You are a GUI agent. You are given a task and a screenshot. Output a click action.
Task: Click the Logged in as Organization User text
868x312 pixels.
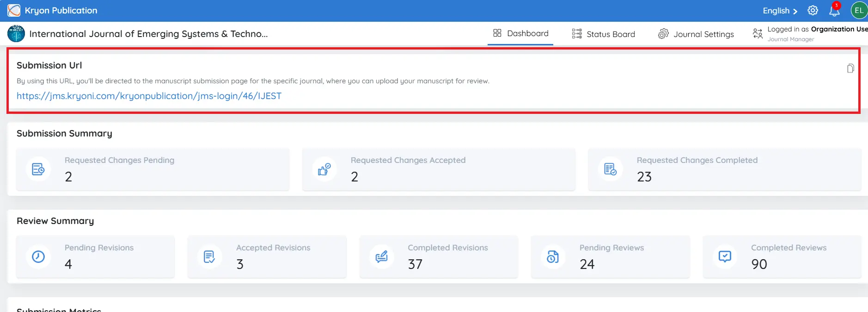(818, 29)
